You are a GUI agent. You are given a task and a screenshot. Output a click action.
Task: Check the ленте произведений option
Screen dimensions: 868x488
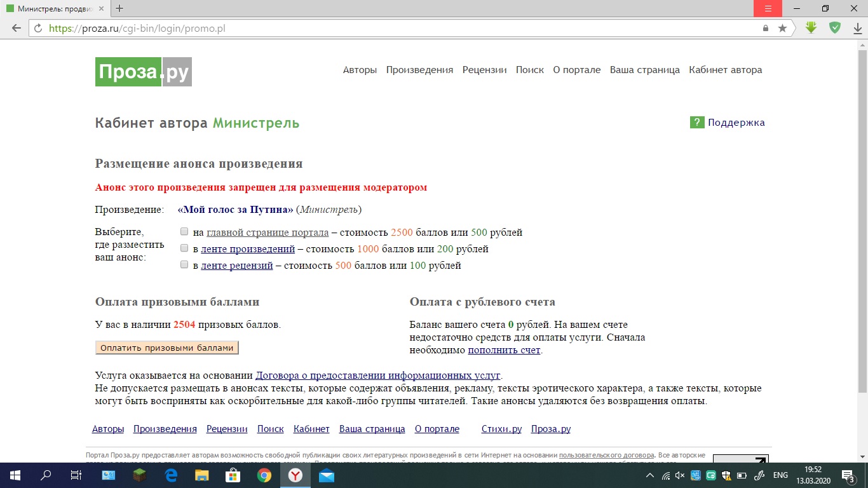(184, 248)
